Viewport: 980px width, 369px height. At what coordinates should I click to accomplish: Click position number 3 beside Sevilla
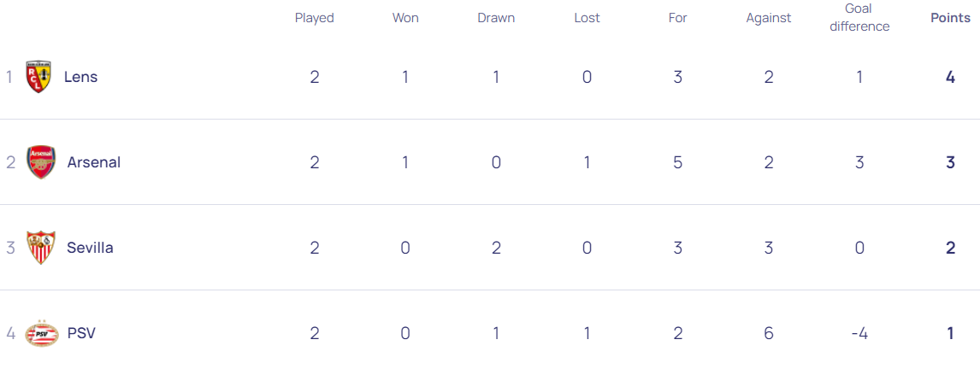pos(11,248)
